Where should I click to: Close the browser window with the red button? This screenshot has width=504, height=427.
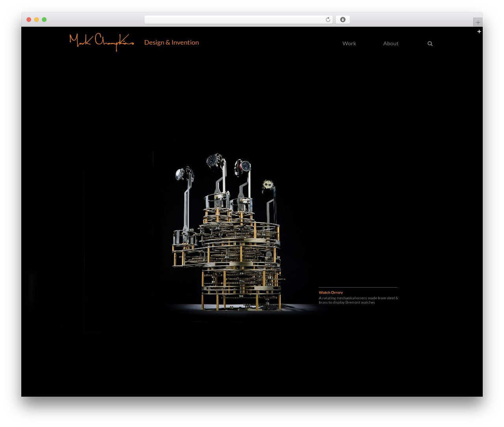tap(29, 20)
